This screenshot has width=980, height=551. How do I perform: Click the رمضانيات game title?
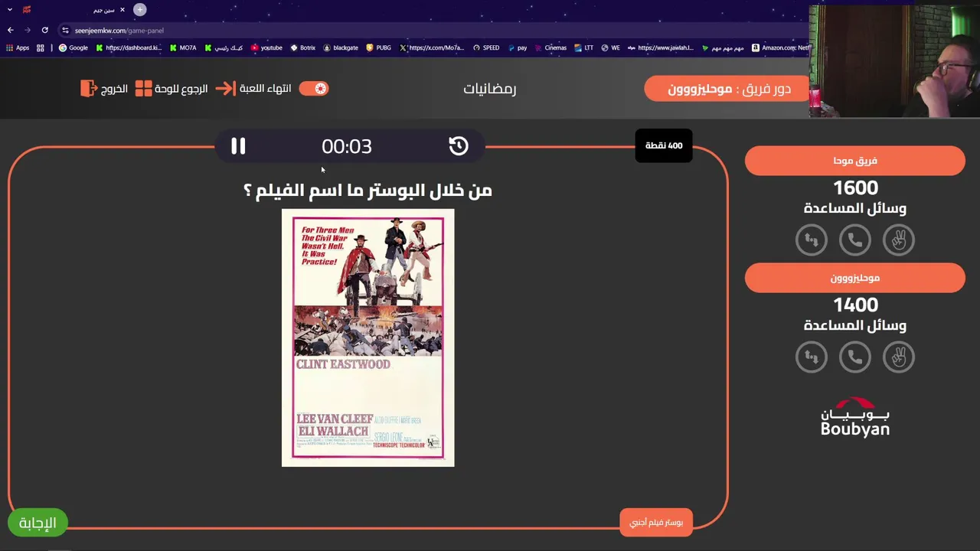click(x=490, y=89)
